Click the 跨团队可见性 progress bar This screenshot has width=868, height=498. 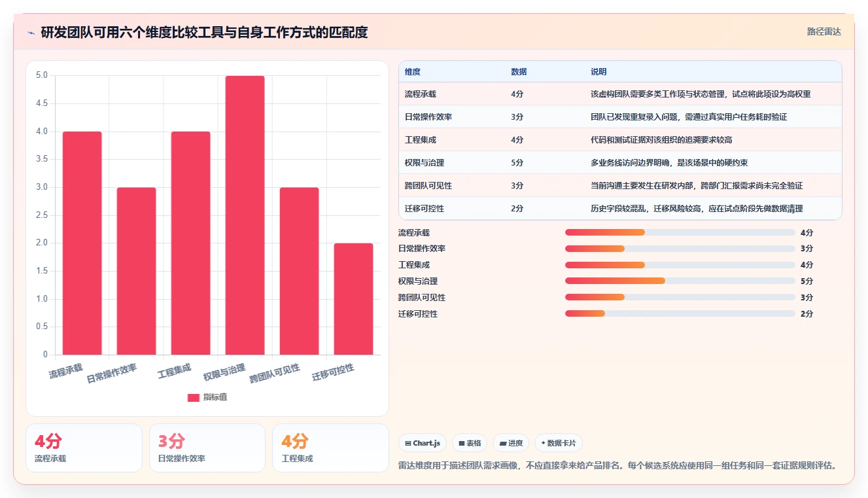(680, 297)
